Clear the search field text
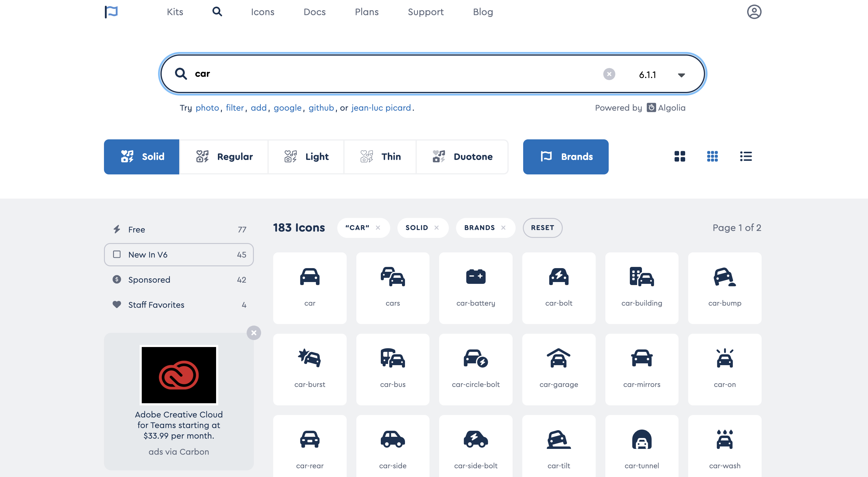This screenshot has width=868, height=477. click(609, 74)
